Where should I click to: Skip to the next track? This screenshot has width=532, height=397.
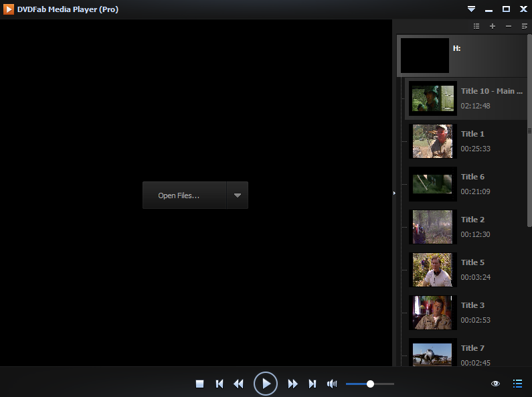312,384
